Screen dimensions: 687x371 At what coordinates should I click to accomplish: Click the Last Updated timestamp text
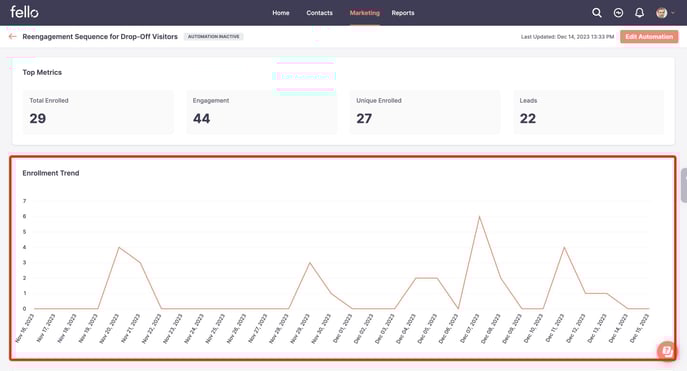(x=567, y=37)
